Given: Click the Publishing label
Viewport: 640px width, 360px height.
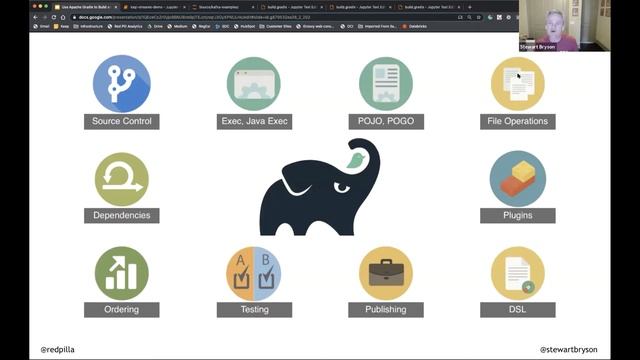Looking at the screenshot, I should tap(386, 310).
